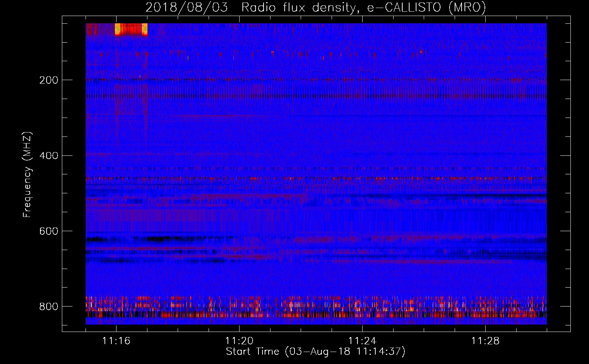The width and height of the screenshot is (589, 364).
Task: Click the "400" frequency tick label
Action: [x=49, y=156]
